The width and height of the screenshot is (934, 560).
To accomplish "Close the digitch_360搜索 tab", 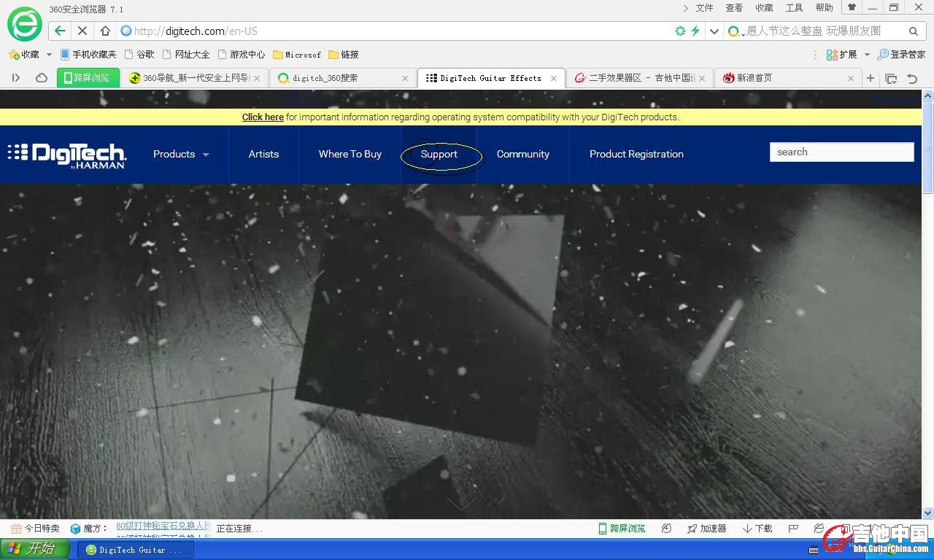I will tap(405, 78).
